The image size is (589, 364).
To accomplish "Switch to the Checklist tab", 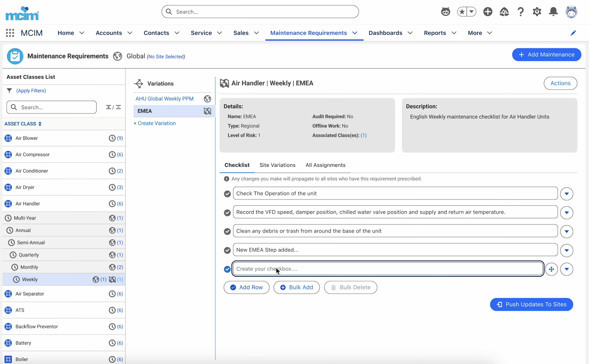I will click(237, 165).
